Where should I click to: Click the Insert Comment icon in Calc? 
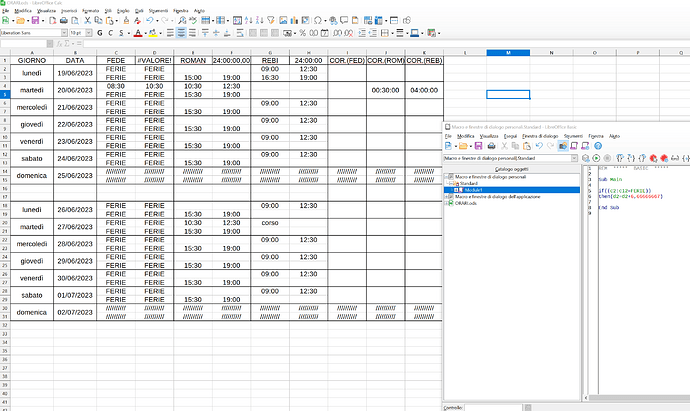coord(344,20)
